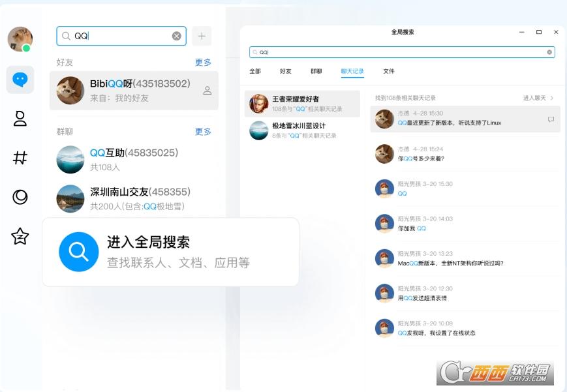Click 王者荣耀爱好者 group avatar
The height and width of the screenshot is (392, 567).
click(259, 104)
